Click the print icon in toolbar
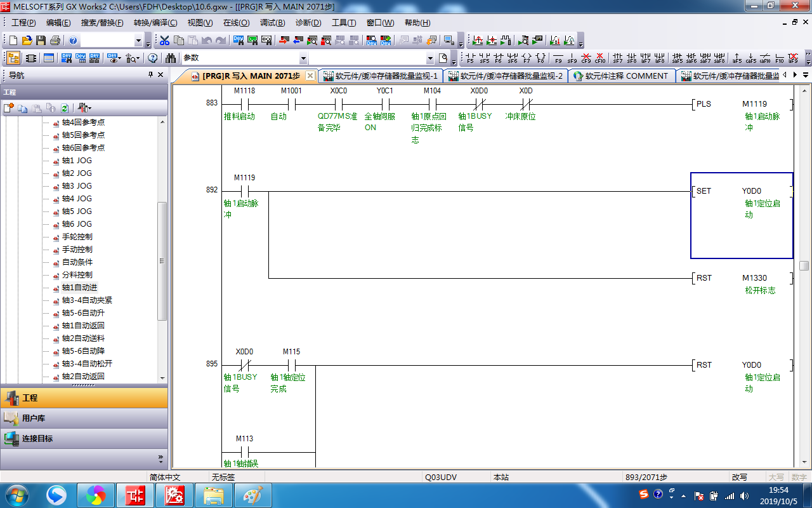This screenshot has height=508, width=812. coord(55,41)
